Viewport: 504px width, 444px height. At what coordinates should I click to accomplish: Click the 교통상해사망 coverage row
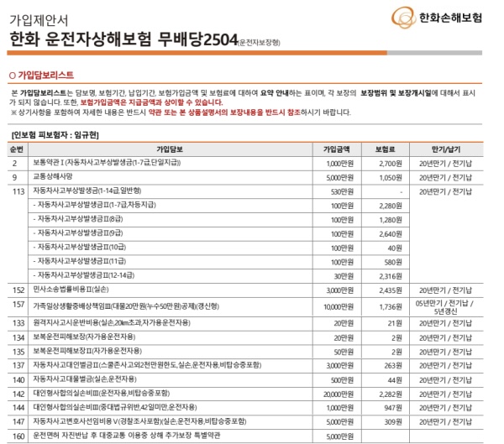245,177
